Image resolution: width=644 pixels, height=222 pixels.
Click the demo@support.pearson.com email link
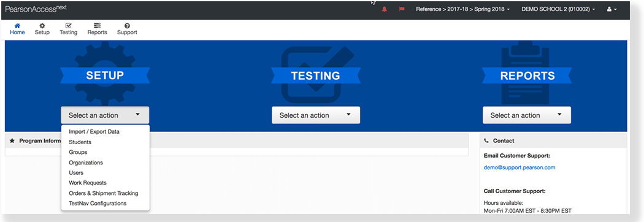(x=519, y=167)
